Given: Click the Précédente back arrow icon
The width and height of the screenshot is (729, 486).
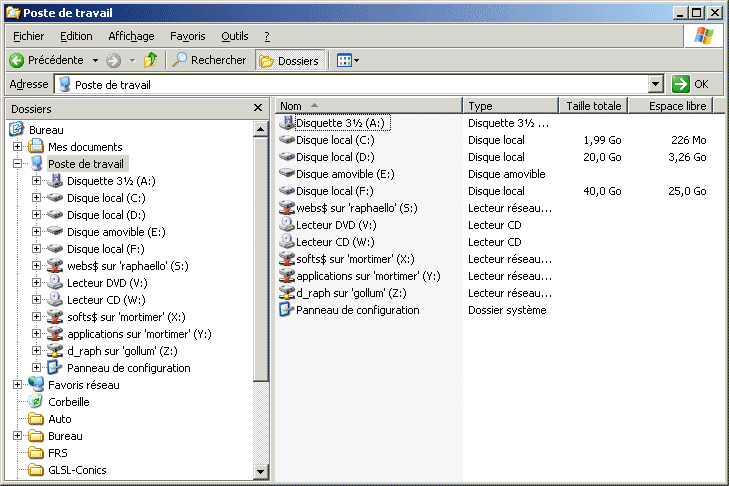Looking at the screenshot, I should coord(17,60).
